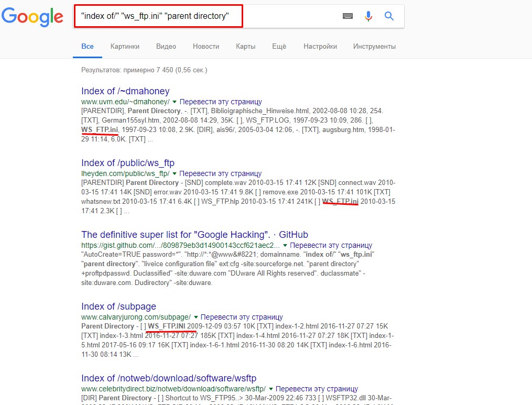This screenshot has width=532, height=405.
Task: Translate the gist.github.com result page
Action: pos(331,245)
